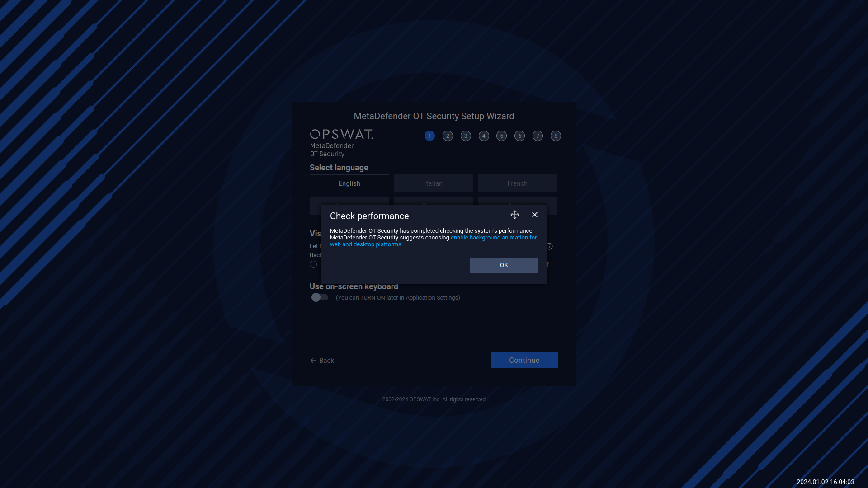Go back with the Back link
Screen dimensions: 868x488
click(x=322, y=361)
